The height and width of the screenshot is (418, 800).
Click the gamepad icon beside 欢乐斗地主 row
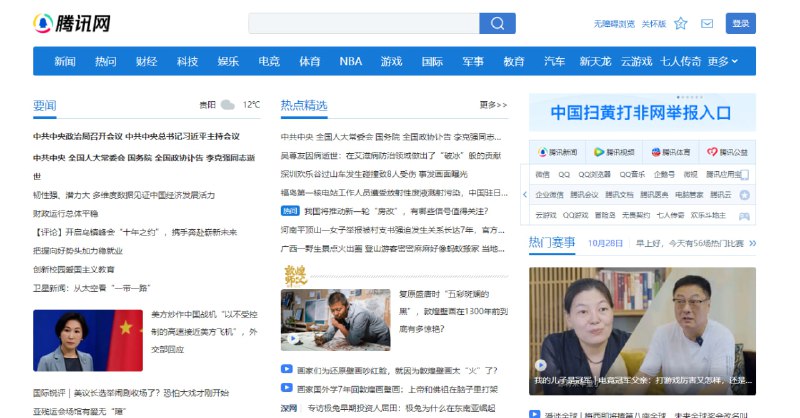(744, 216)
